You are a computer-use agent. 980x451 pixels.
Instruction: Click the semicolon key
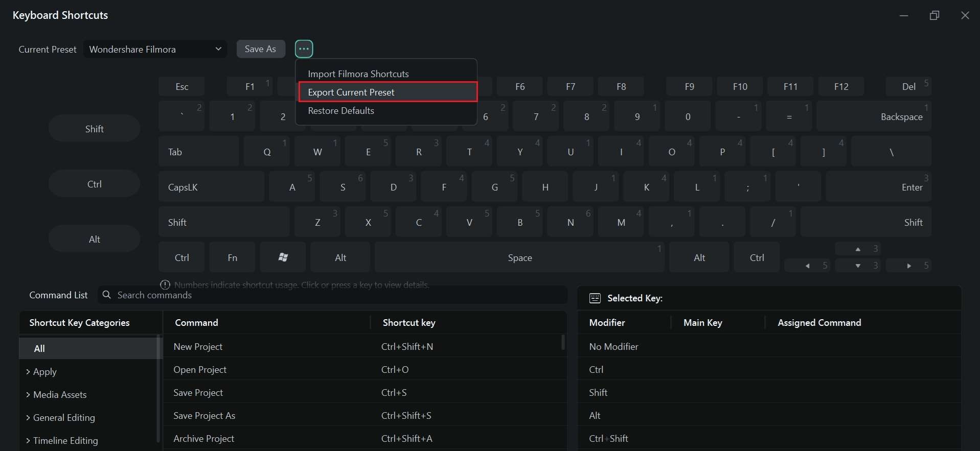(747, 187)
